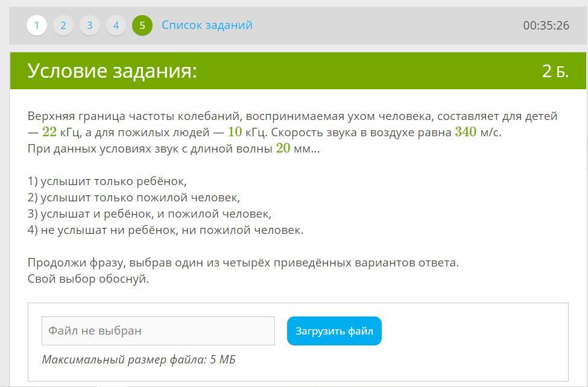Image resolution: width=588 pixels, height=387 pixels.
Task: Click the Загрузить файл button
Action: 334,331
